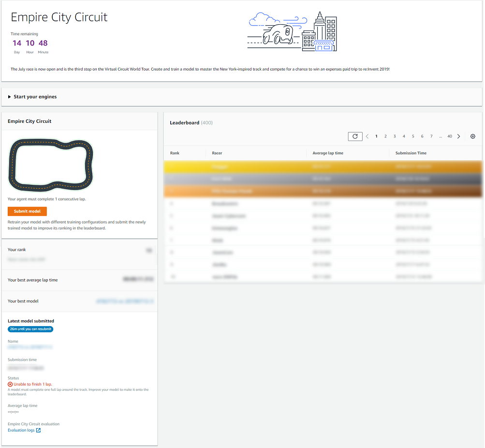The width and height of the screenshot is (485, 448).
Task: Expand Start your engines section
Action: [x=10, y=97]
